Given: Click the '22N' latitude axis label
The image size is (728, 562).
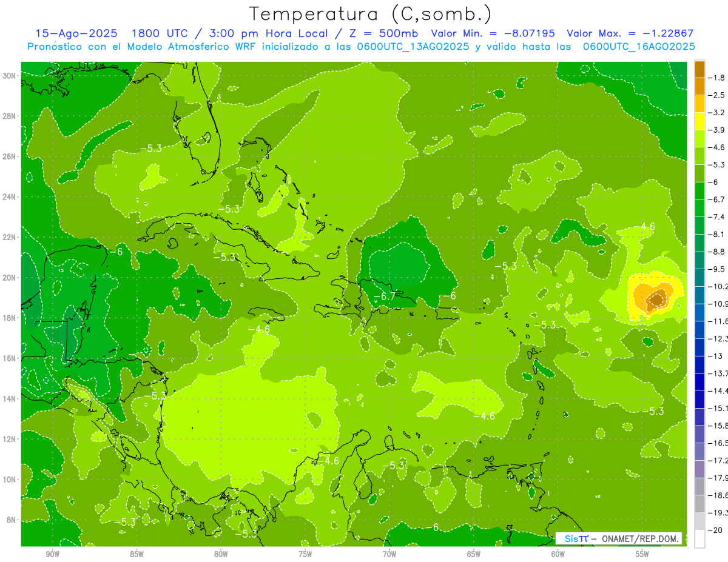Looking at the screenshot, I should (10, 237).
